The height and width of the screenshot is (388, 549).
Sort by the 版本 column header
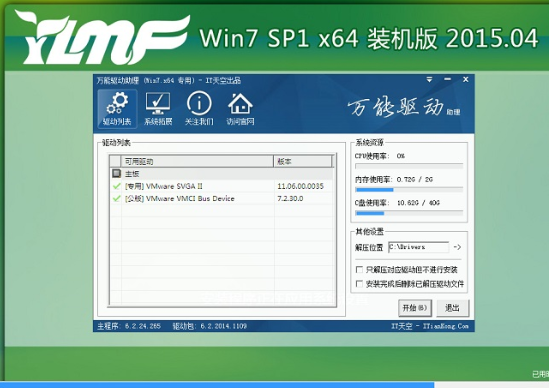303,161
